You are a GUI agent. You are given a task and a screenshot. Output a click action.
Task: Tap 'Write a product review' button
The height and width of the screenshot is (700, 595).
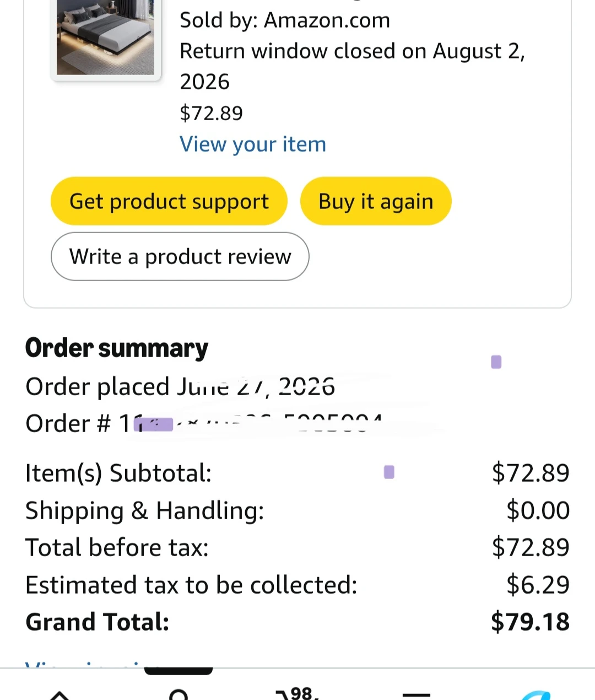click(x=180, y=256)
